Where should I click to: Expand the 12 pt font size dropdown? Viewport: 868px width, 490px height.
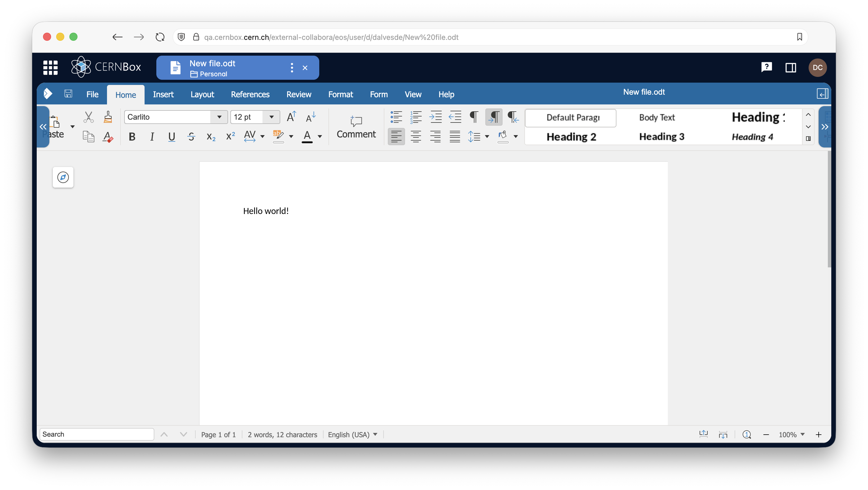click(x=272, y=117)
